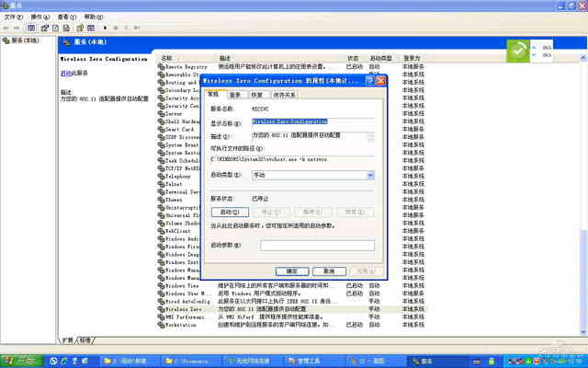The height and width of the screenshot is (368, 588).
Task: Click the dialog's help question-mark icon
Action: [x=369, y=80]
